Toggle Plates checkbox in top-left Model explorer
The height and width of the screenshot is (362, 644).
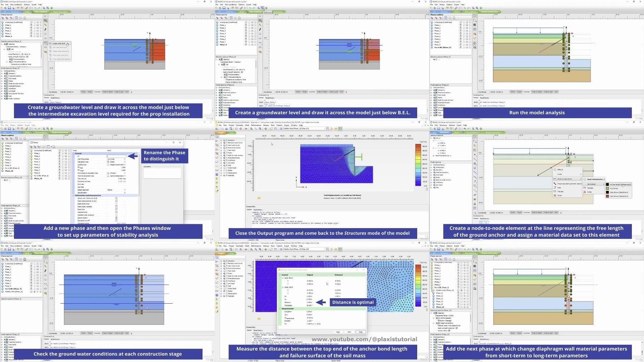[7, 81]
